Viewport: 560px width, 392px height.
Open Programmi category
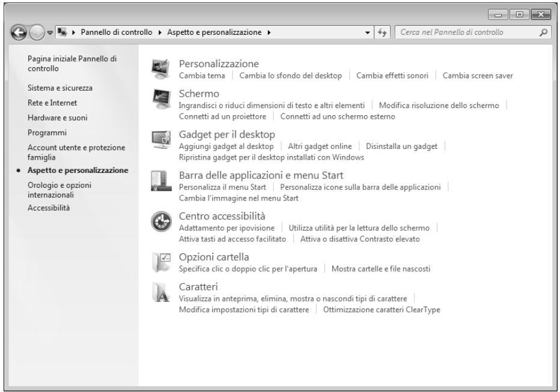pos(47,133)
